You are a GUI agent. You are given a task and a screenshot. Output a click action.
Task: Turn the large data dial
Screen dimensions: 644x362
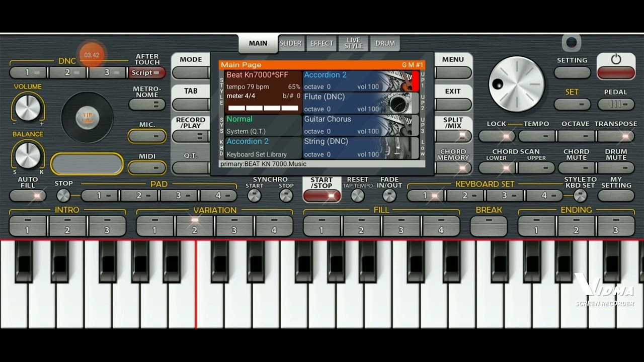click(x=517, y=83)
